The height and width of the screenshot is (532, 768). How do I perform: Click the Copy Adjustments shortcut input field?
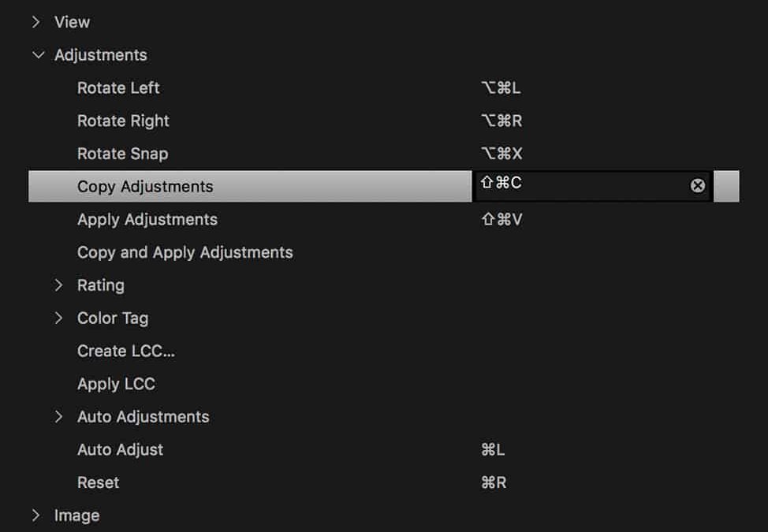(x=583, y=186)
